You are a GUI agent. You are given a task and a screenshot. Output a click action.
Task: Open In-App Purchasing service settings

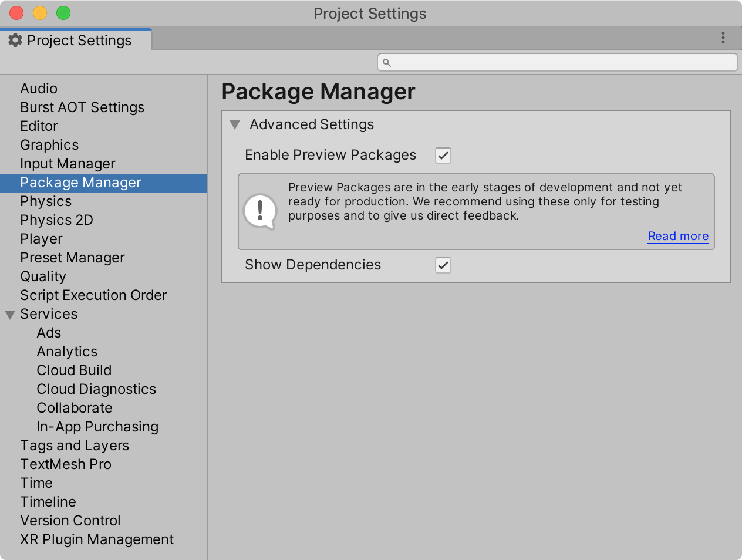click(x=97, y=427)
